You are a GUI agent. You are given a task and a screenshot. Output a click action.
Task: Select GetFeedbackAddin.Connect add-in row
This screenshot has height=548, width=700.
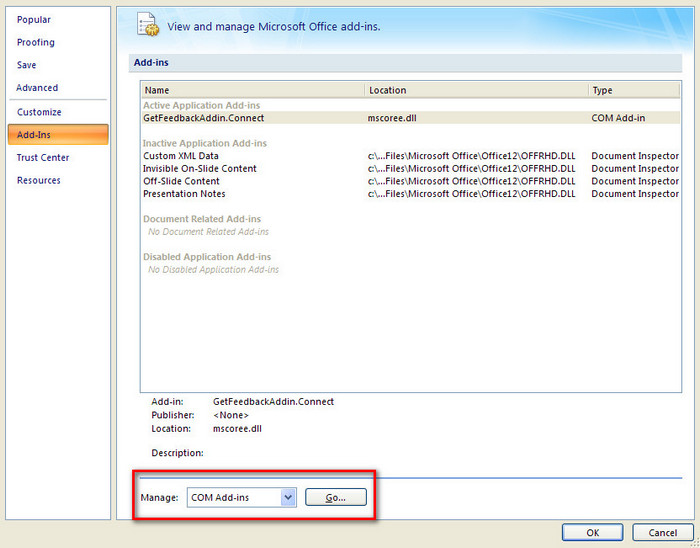click(204, 118)
